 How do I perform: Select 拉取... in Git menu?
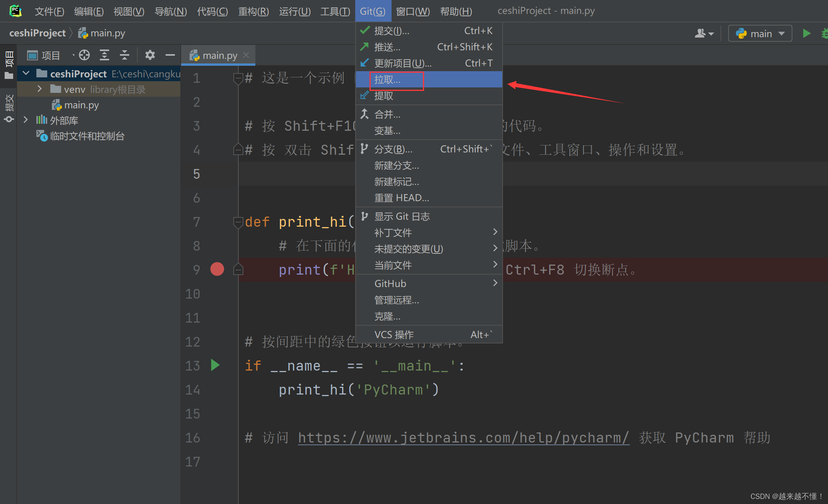[429, 79]
